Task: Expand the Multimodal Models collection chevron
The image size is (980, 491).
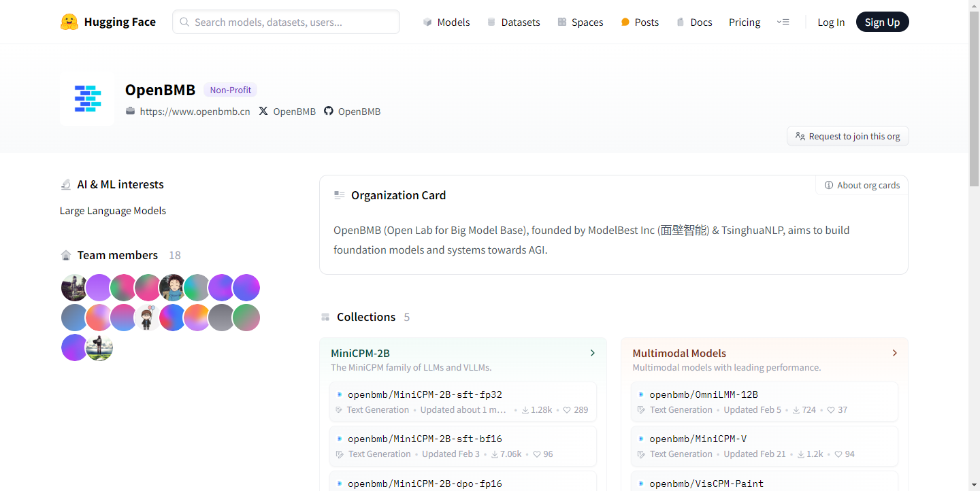Action: coord(894,353)
